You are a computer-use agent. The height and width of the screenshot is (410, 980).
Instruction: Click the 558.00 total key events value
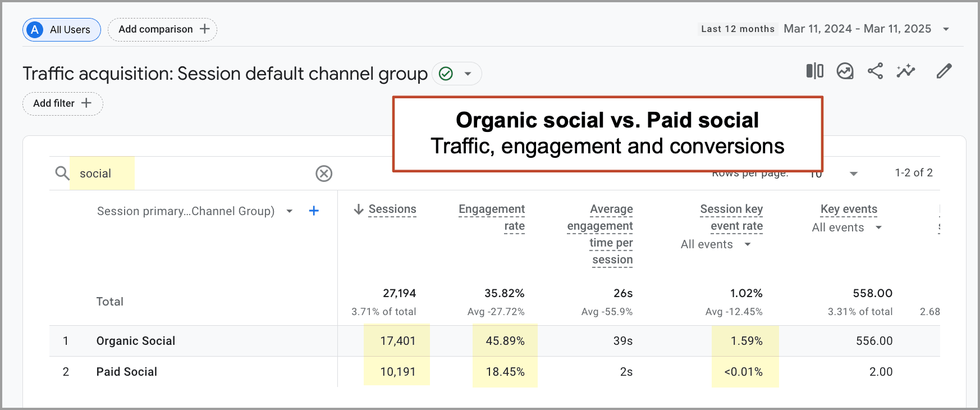[x=873, y=293]
